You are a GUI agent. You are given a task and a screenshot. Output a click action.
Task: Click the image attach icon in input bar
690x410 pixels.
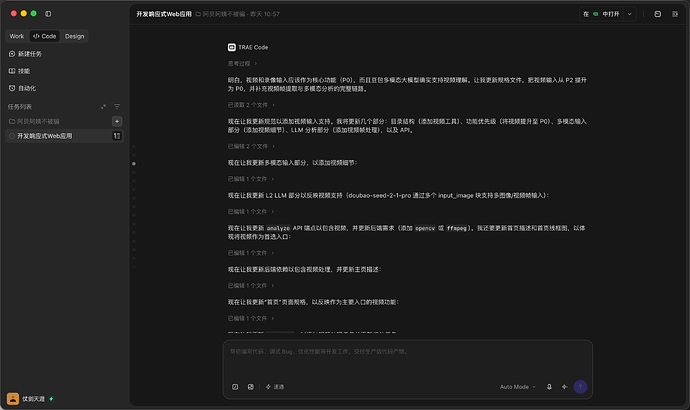click(250, 387)
